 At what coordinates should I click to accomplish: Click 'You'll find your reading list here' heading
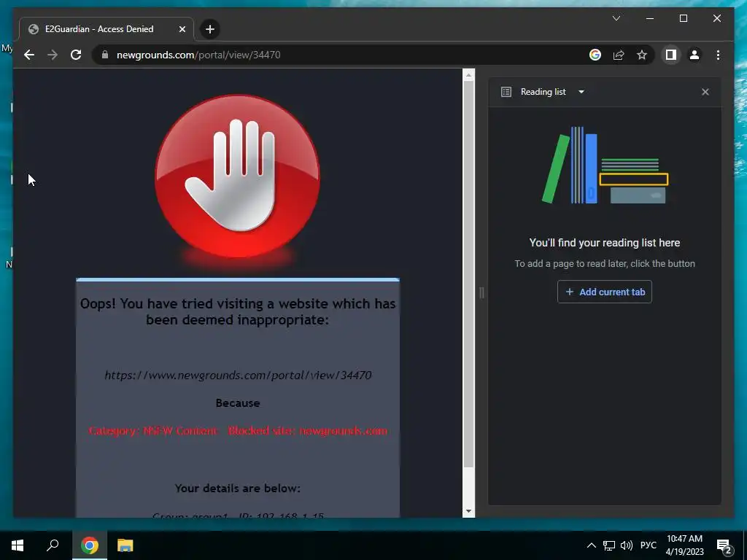[x=605, y=243]
